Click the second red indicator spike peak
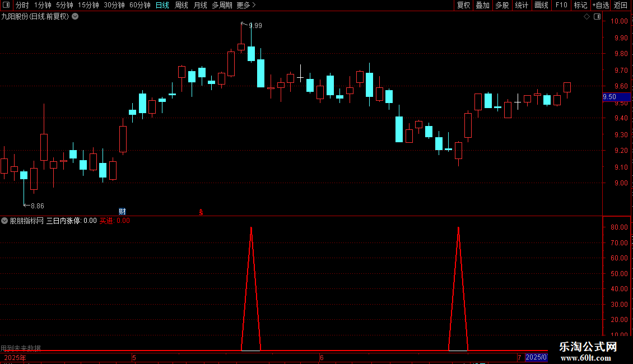The image size is (633, 364). [x=458, y=228]
